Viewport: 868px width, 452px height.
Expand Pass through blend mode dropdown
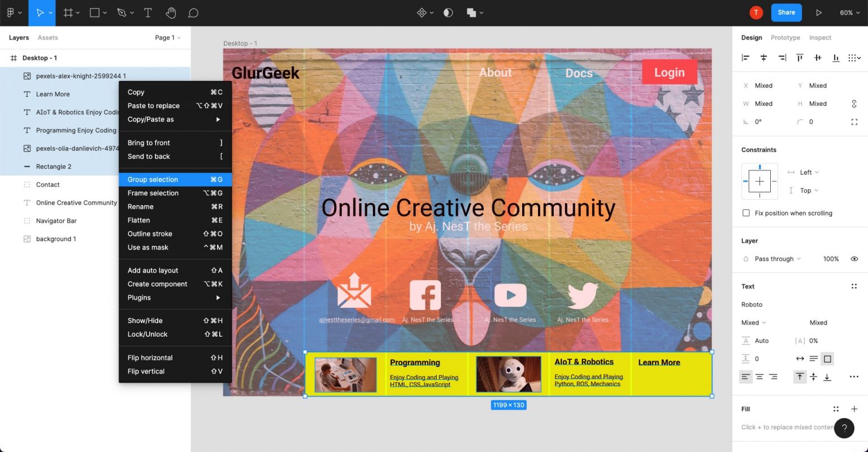778,259
